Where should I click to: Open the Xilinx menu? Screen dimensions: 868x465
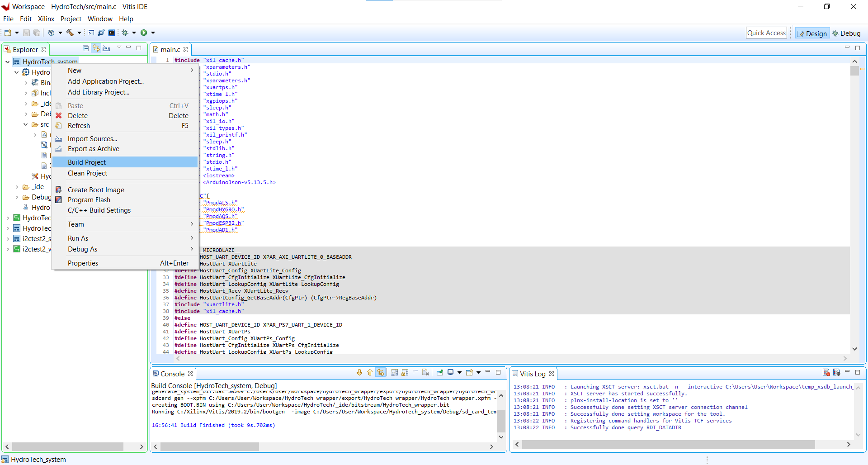[46, 19]
